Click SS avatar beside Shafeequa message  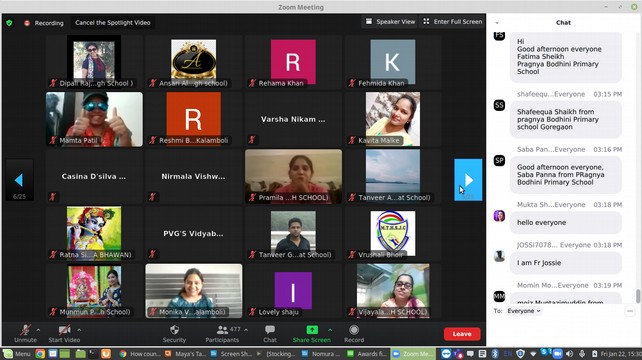[499, 105]
